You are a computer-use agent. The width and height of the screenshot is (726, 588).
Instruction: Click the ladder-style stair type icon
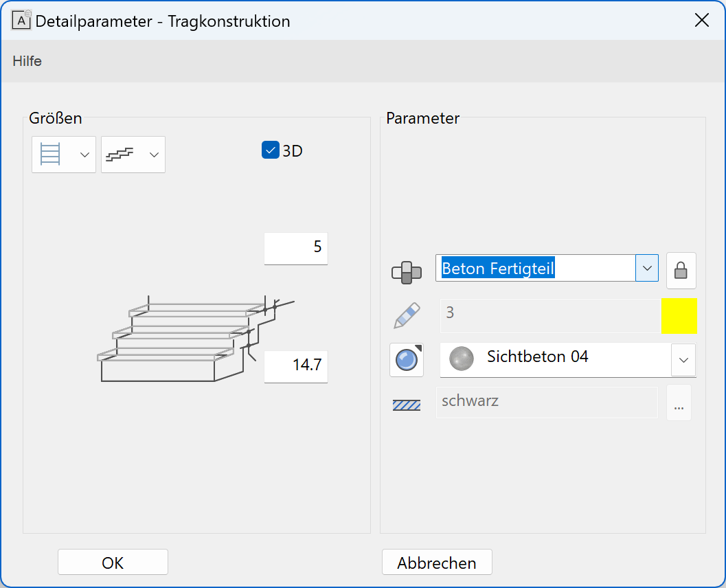[x=52, y=154]
